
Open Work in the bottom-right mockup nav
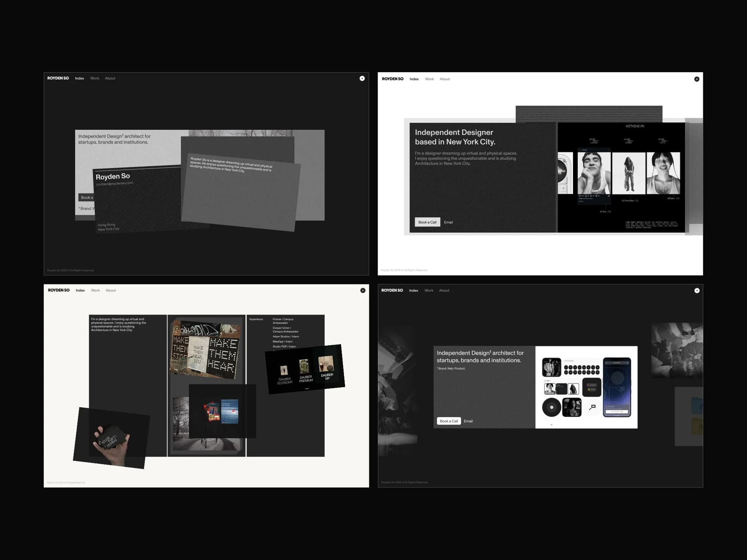tap(429, 290)
